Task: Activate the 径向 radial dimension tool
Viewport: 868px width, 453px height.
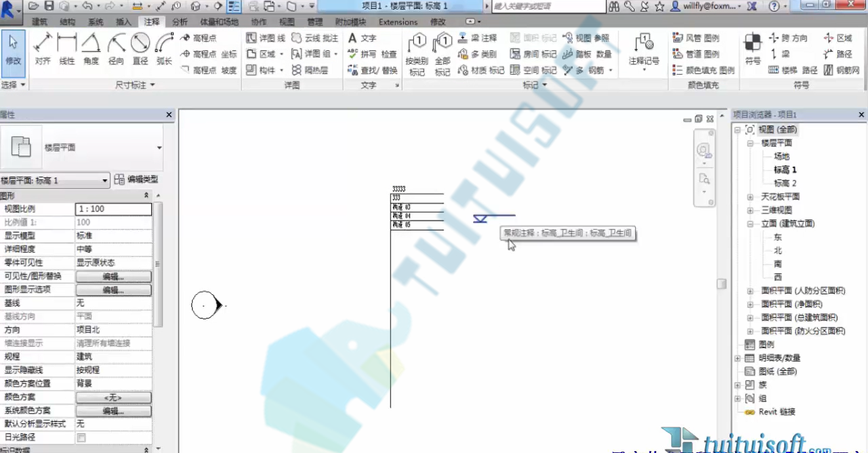Action: point(116,49)
